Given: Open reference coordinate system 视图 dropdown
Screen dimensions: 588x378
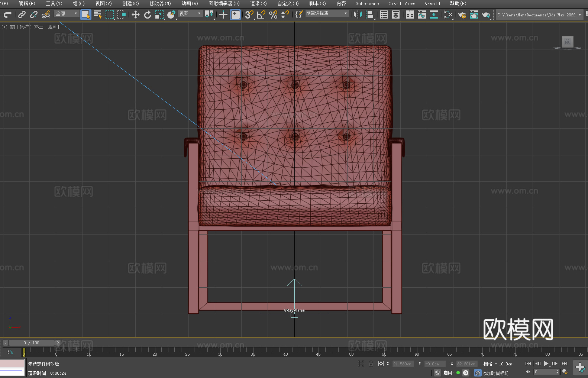Looking at the screenshot, I should point(190,13).
